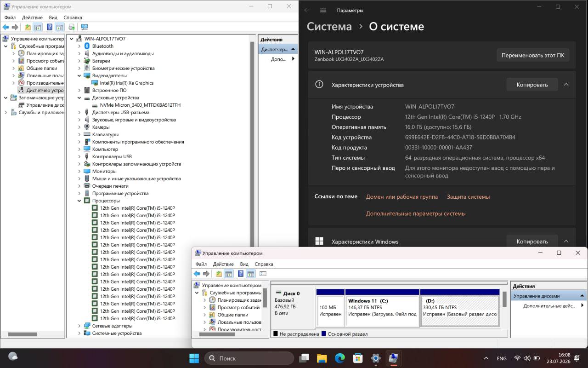The width and height of the screenshot is (588, 368).
Task: Click the Windows Start button
Action: point(194,358)
